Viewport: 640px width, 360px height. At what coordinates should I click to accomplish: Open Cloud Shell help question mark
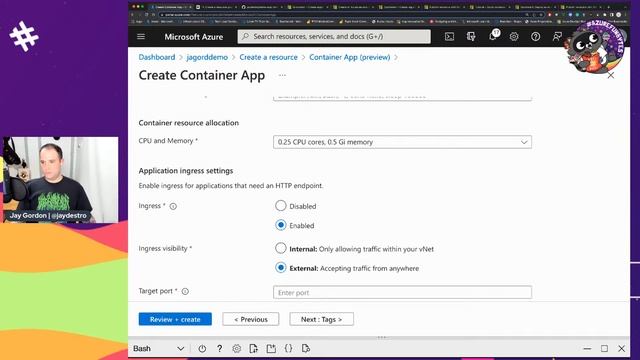pos(219,349)
